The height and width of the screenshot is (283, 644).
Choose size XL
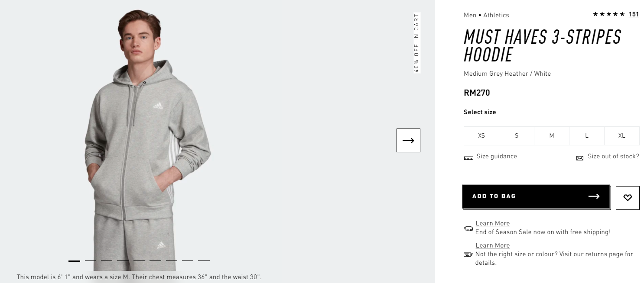pyautogui.click(x=622, y=135)
